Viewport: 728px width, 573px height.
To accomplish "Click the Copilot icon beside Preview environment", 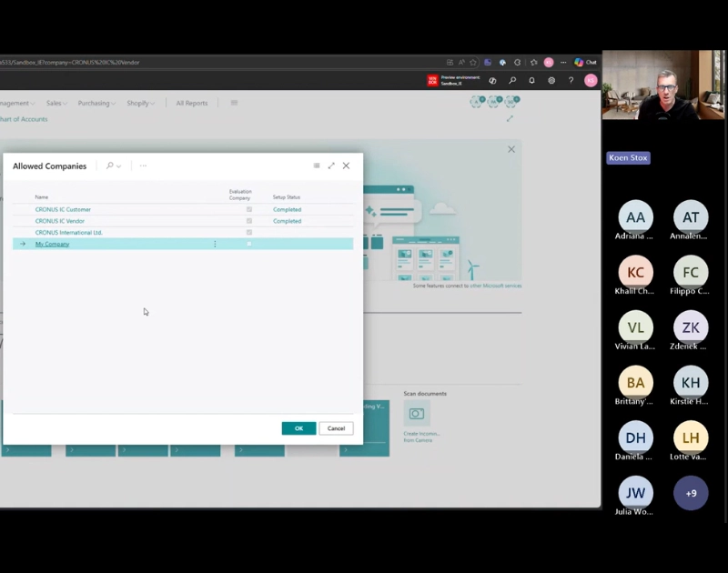I will (x=492, y=80).
